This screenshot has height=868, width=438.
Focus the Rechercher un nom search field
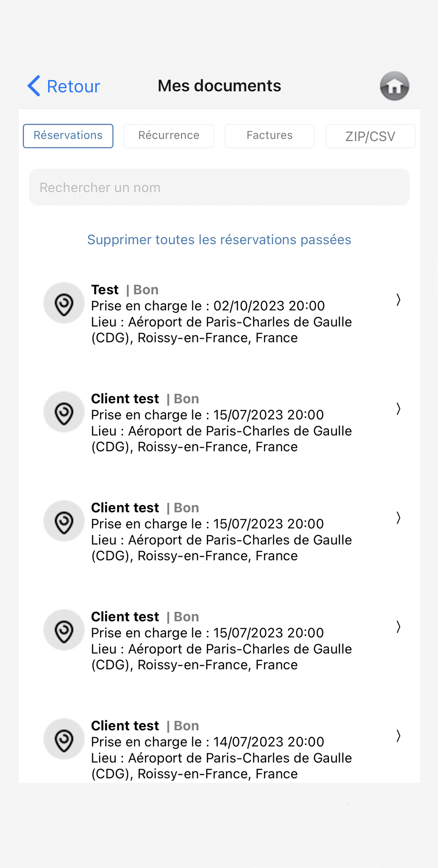[219, 187]
